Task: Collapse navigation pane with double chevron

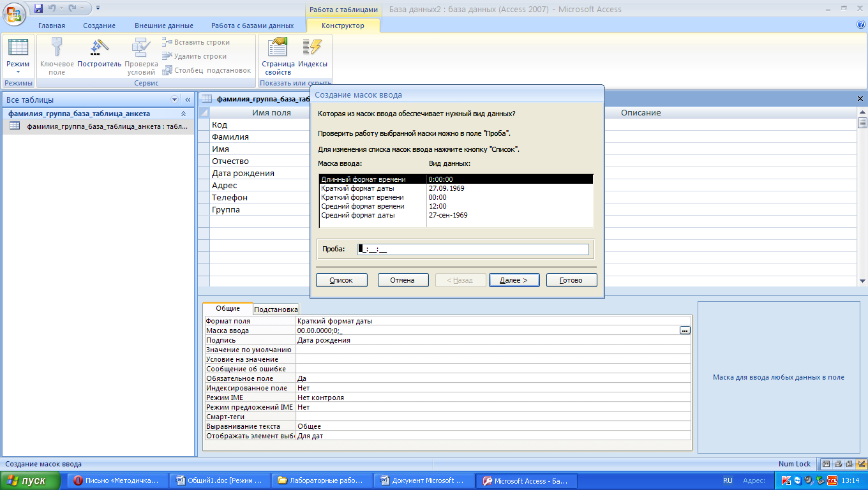Action: 188,100
